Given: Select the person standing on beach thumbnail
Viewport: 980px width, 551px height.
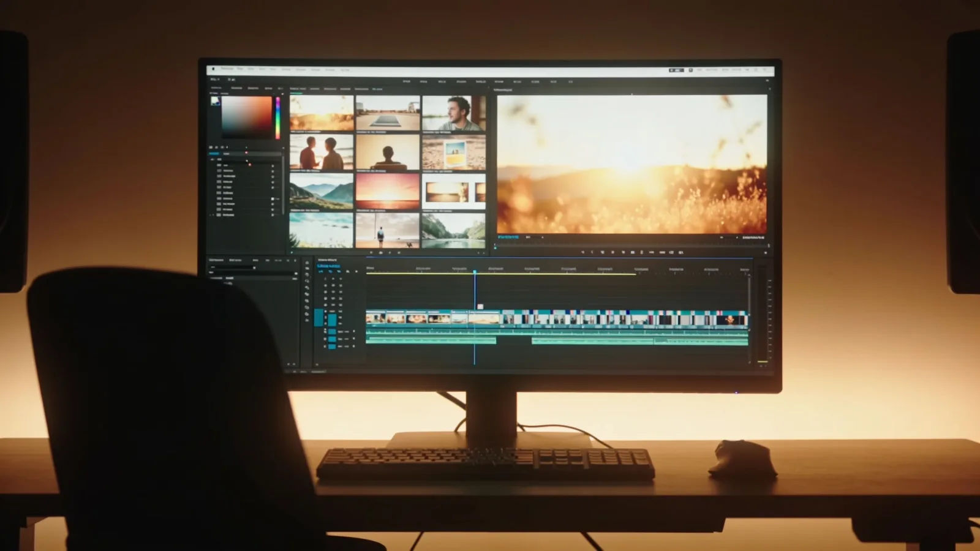Looking at the screenshot, I should tap(388, 230).
